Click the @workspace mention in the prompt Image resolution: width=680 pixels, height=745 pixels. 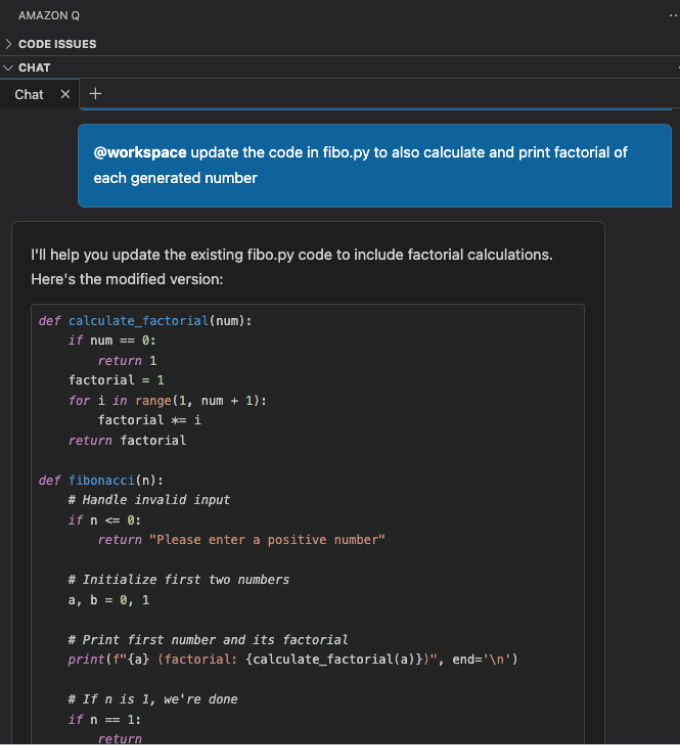140,153
